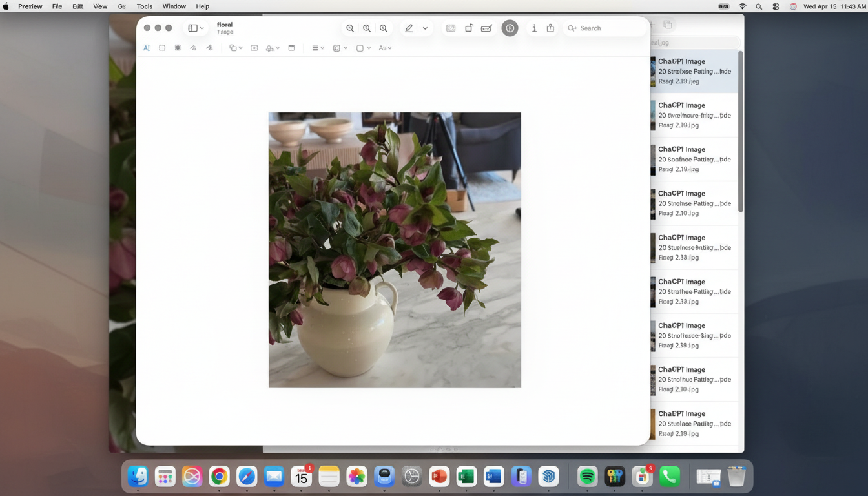The width and height of the screenshot is (868, 496).
Task: Click the Share icon in toolbar
Action: coord(550,28)
